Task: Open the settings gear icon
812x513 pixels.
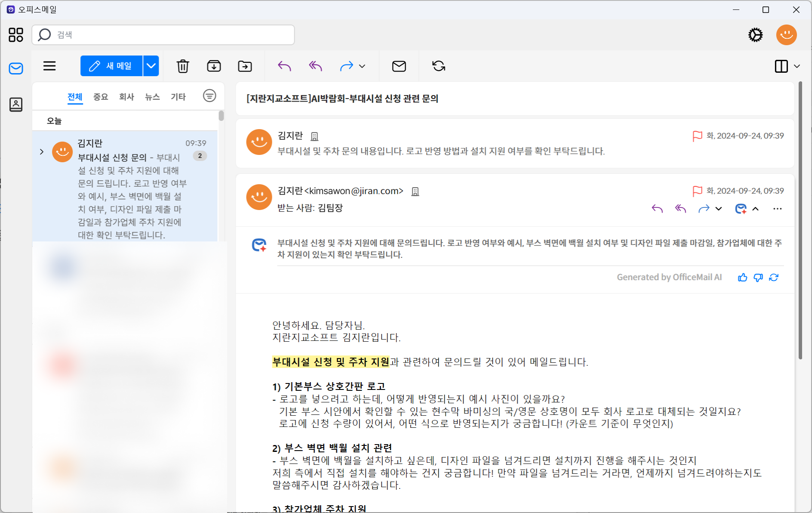Action: [x=755, y=35]
